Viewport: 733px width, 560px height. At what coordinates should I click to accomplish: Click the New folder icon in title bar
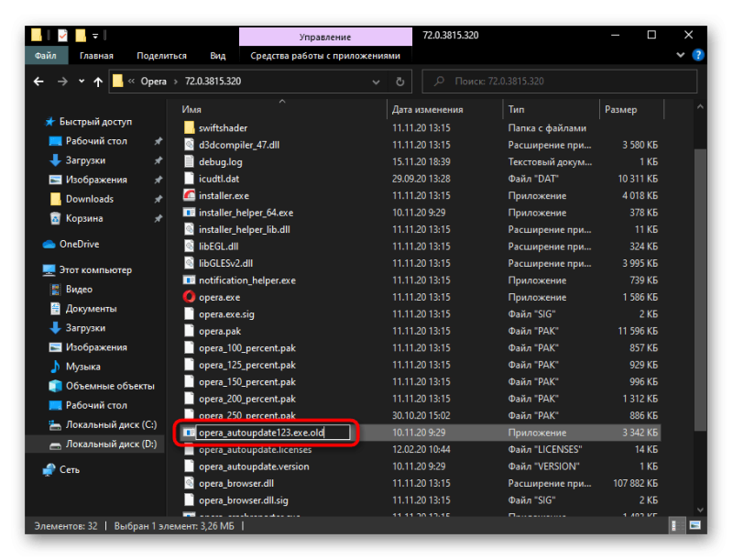(x=81, y=35)
